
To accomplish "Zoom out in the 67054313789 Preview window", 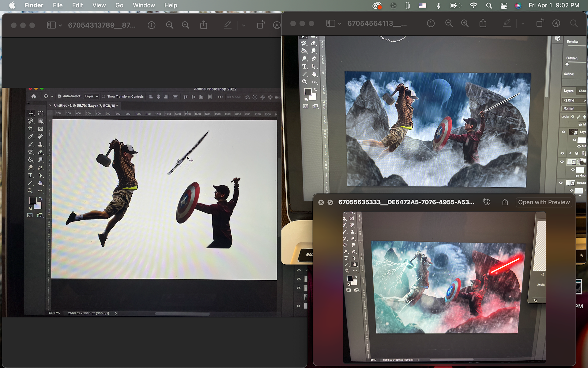I will pyautogui.click(x=169, y=25).
